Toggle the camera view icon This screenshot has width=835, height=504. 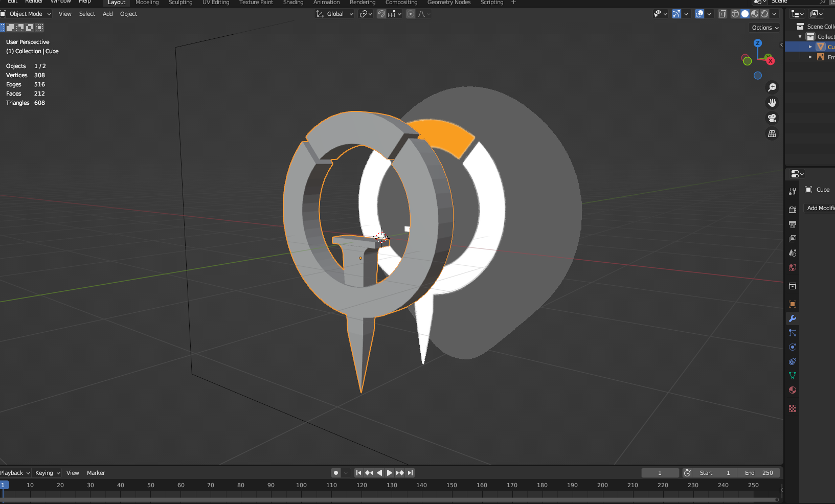772,118
